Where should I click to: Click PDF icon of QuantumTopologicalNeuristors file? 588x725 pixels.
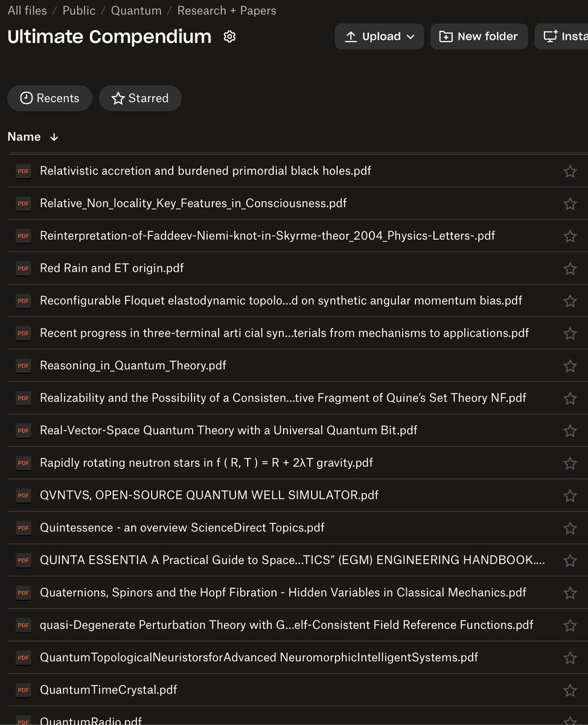click(x=23, y=657)
